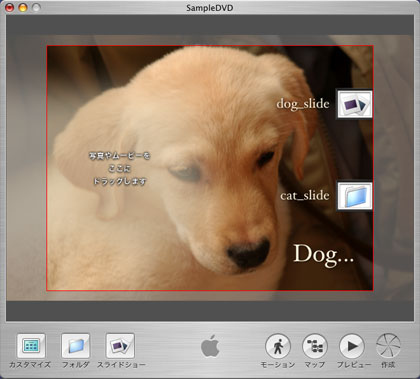Close the SampleDVD window
420x379 pixels.
tap(9, 7)
